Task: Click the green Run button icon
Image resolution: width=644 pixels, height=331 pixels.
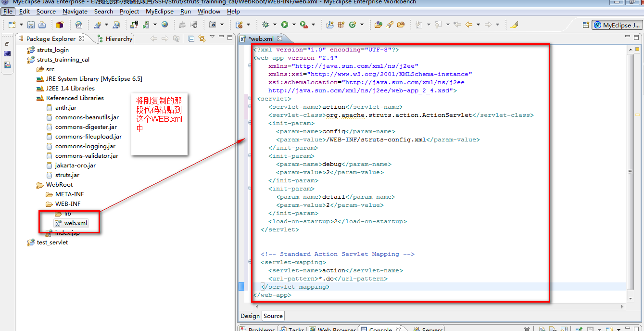Action: (285, 25)
